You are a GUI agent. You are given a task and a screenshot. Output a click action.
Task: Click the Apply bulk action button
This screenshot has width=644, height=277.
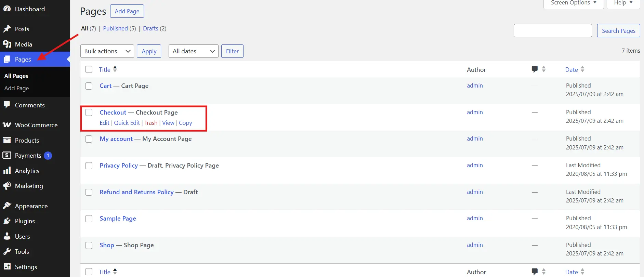tap(149, 51)
